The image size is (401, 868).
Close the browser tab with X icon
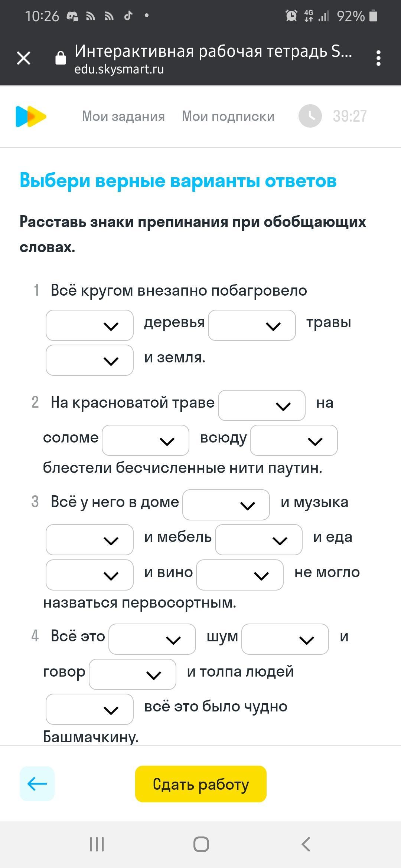pyautogui.click(x=24, y=58)
